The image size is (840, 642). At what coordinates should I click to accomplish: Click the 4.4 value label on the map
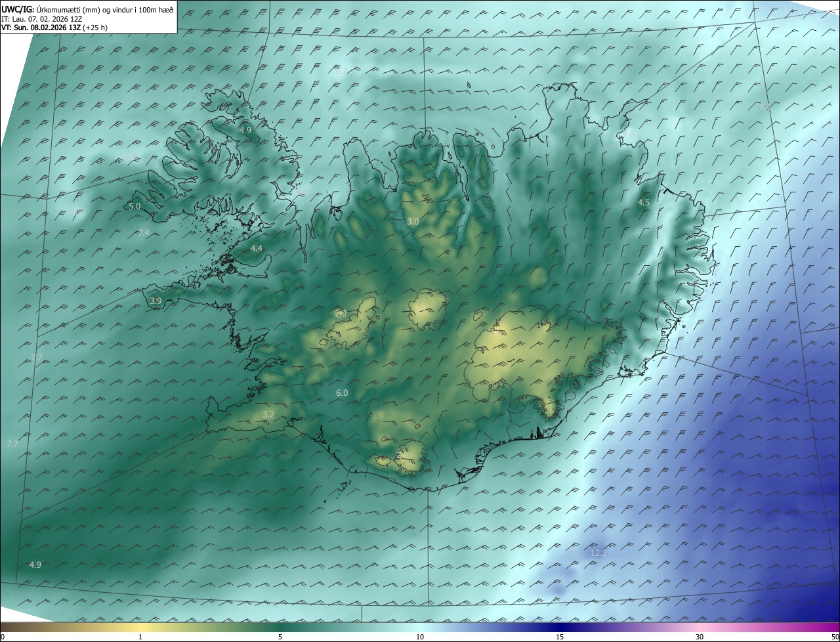(257, 248)
